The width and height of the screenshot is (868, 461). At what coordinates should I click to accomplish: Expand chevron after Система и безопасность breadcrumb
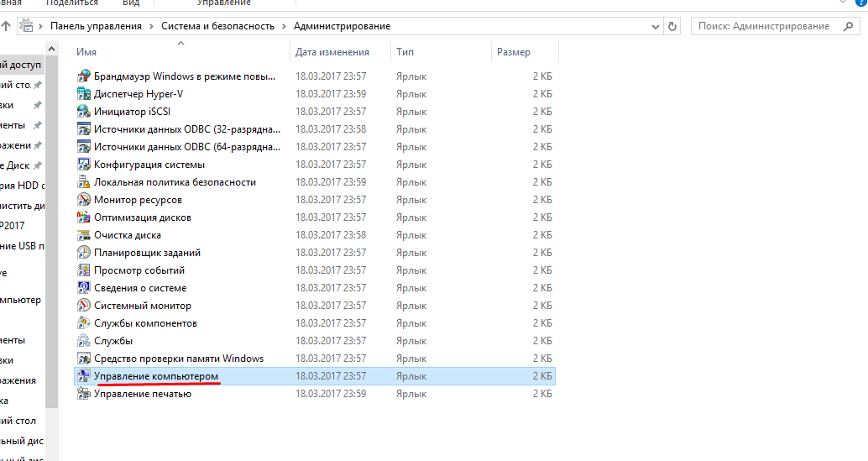(x=285, y=26)
